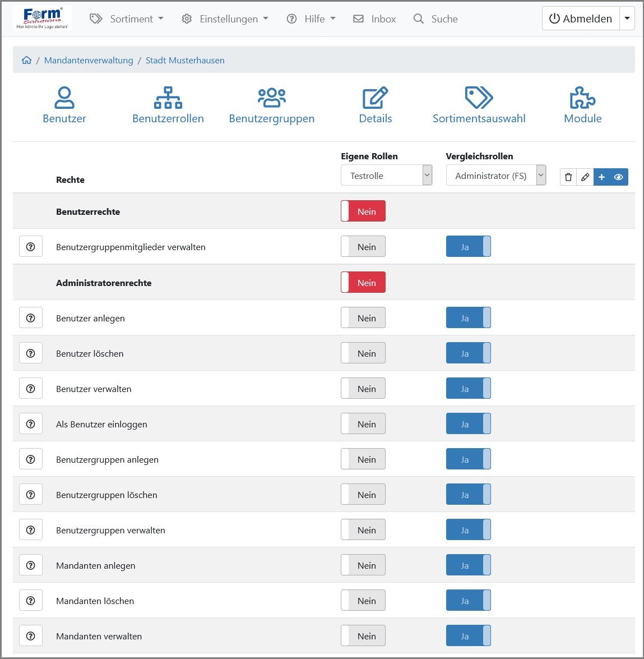Open the Benutzerrollen hierarchy icon

pyautogui.click(x=168, y=98)
